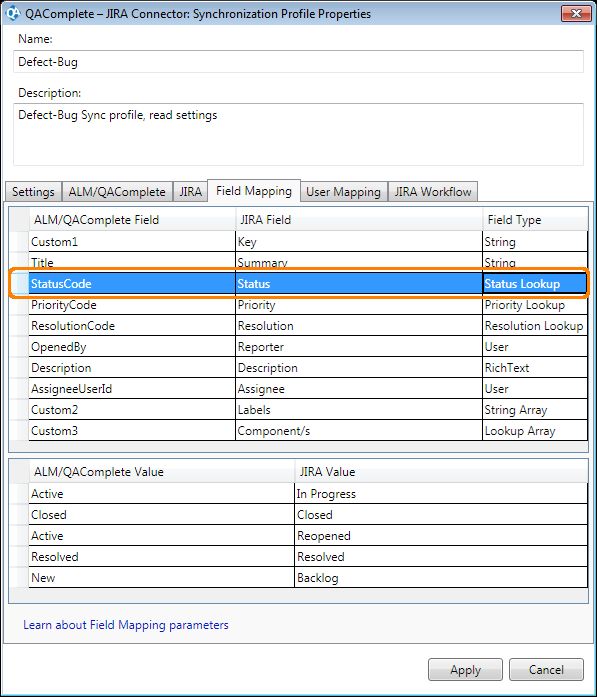This screenshot has height=697, width=597.
Task: Click the row selector beside Custom1
Action: tap(20, 241)
